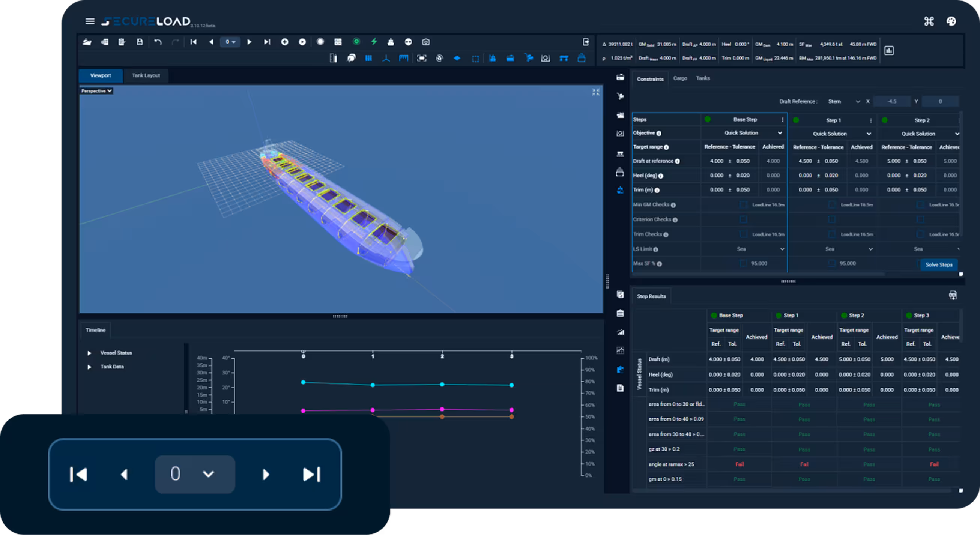Click the camera snapshot icon in the toolbar
Screen dimensions: 980x535
[x=426, y=42]
